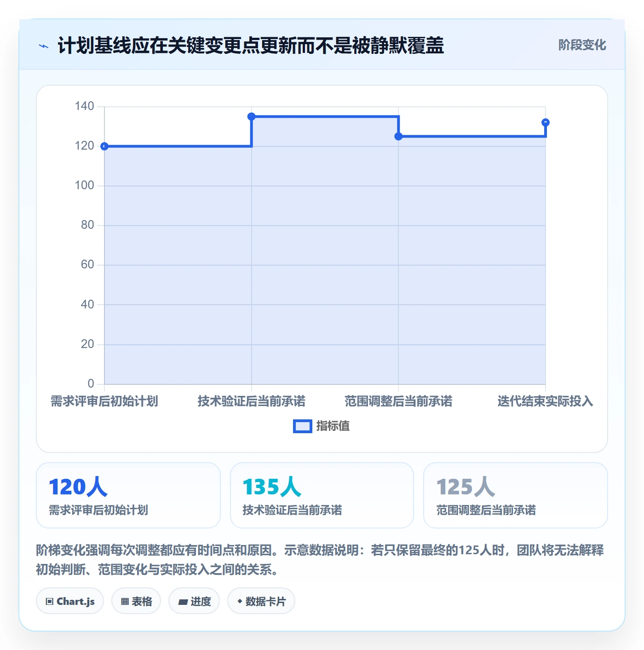Click x-axis label 技术验证后当前承诺

(x=252, y=401)
